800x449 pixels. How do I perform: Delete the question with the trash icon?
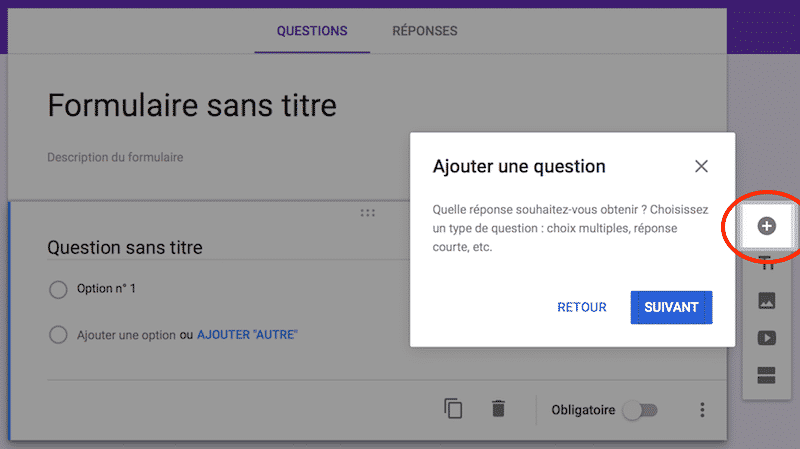(498, 409)
